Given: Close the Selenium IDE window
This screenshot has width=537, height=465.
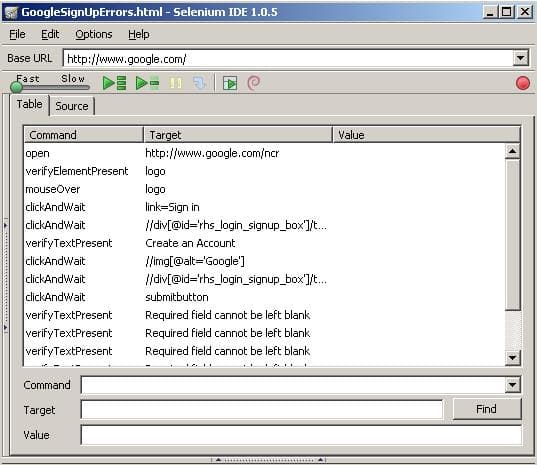Looking at the screenshot, I should (525, 12).
